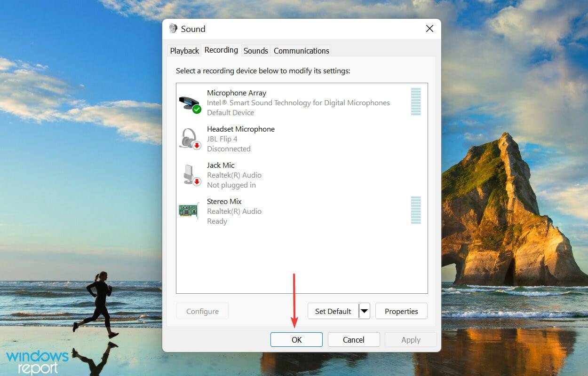The width and height of the screenshot is (588, 376).
Task: Click the 'Disconnected' status text
Action: (229, 149)
